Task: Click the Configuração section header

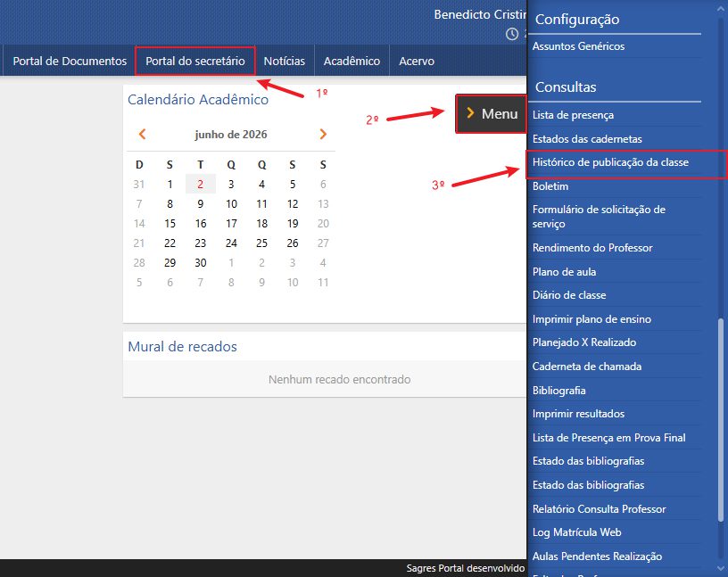Action: [x=577, y=19]
